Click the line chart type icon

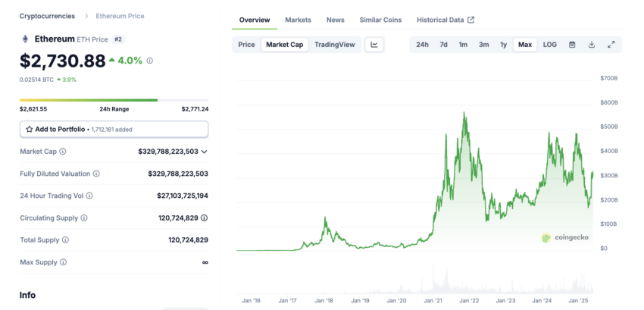(374, 45)
